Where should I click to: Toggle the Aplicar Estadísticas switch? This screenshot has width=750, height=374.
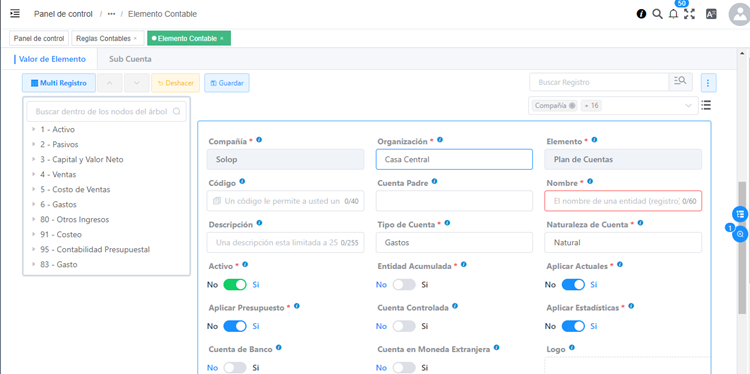(x=573, y=326)
